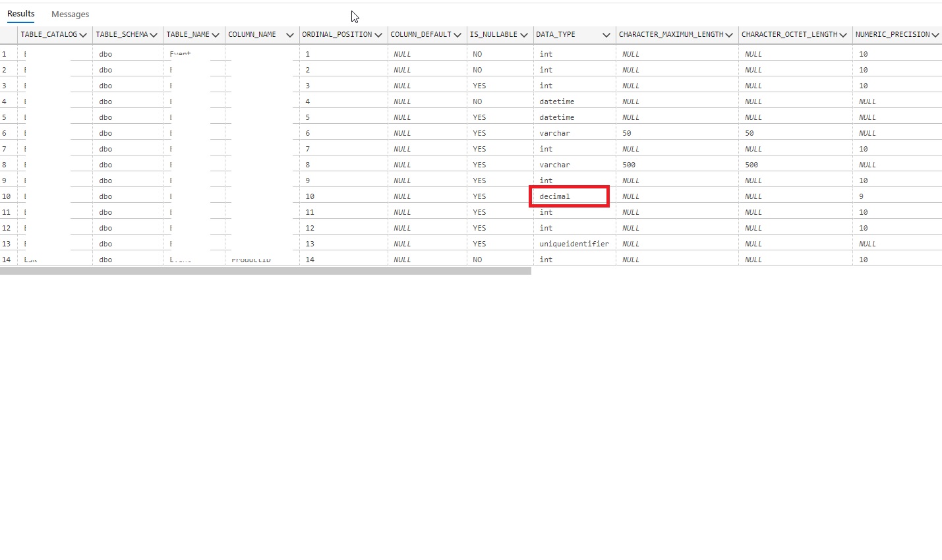Switch to the Results tab

point(20,13)
